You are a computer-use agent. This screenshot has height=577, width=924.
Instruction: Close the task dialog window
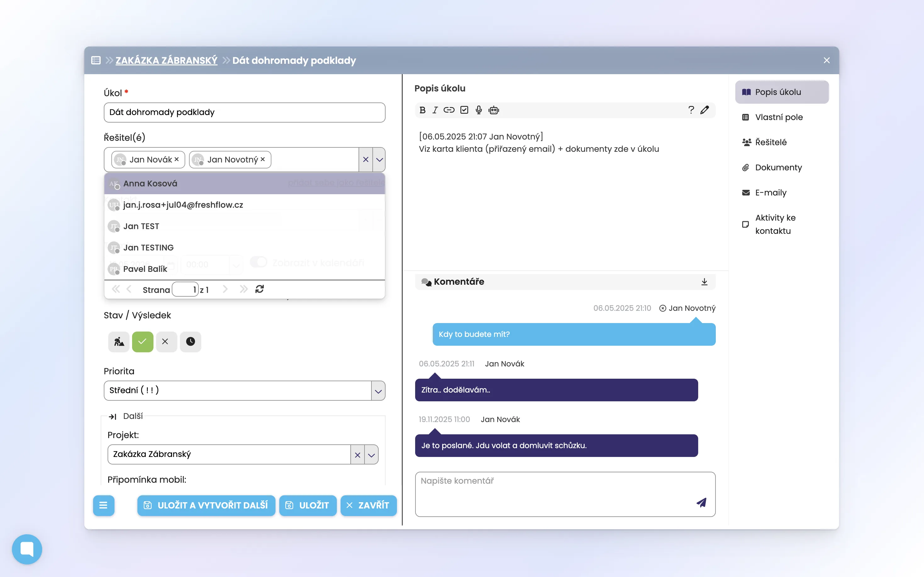(827, 60)
